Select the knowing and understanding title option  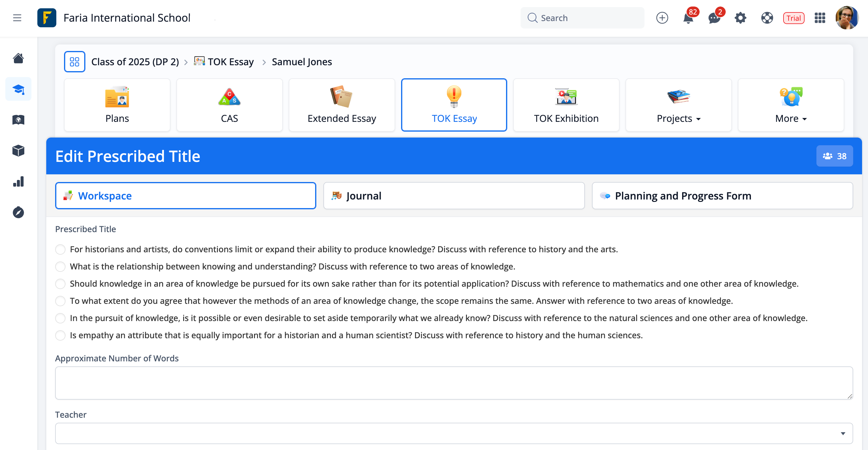60,267
